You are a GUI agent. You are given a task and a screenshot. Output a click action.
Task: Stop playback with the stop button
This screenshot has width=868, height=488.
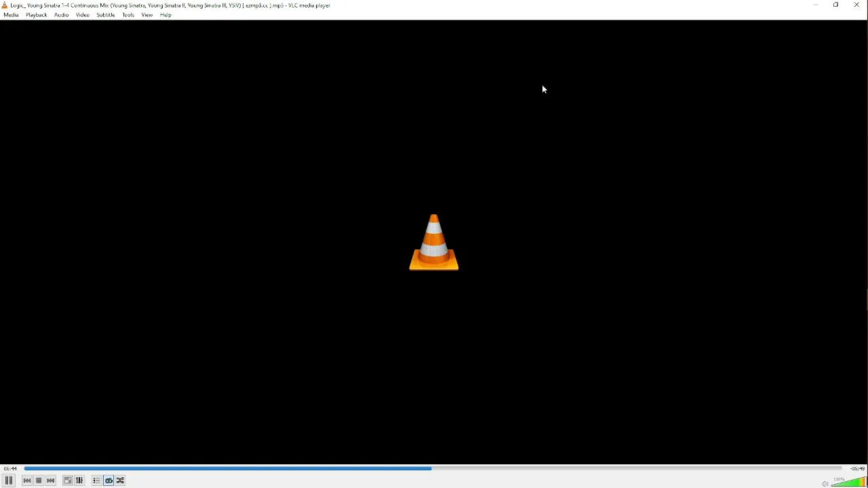(x=39, y=481)
